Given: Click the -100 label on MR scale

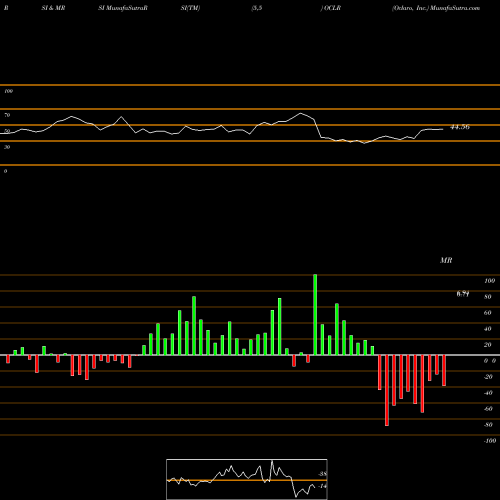Looking at the screenshot, I should [x=489, y=441].
